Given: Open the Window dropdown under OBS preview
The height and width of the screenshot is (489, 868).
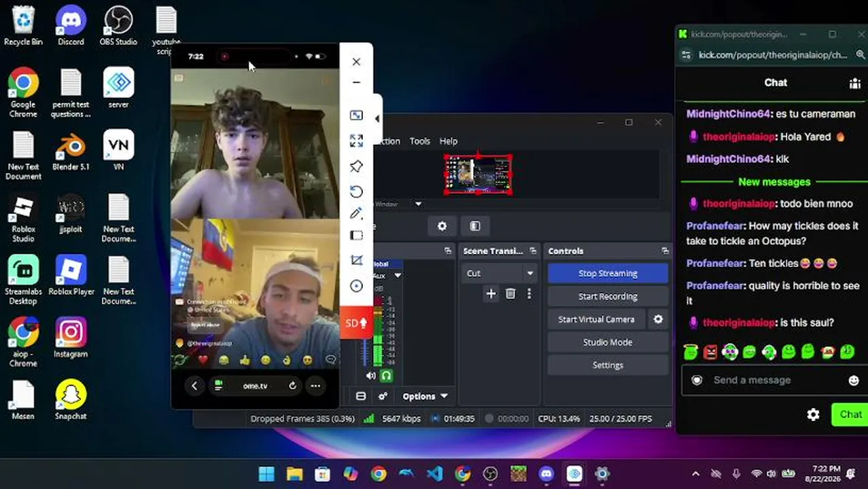Looking at the screenshot, I should (418, 204).
